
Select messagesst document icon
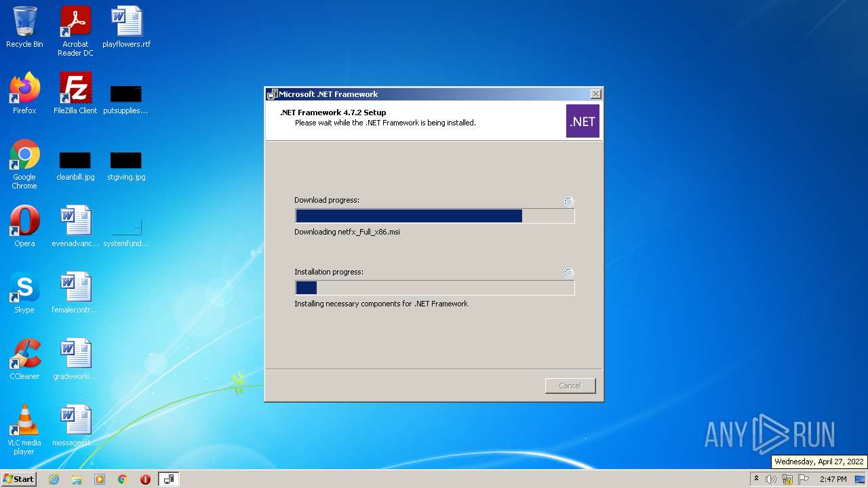click(x=75, y=426)
